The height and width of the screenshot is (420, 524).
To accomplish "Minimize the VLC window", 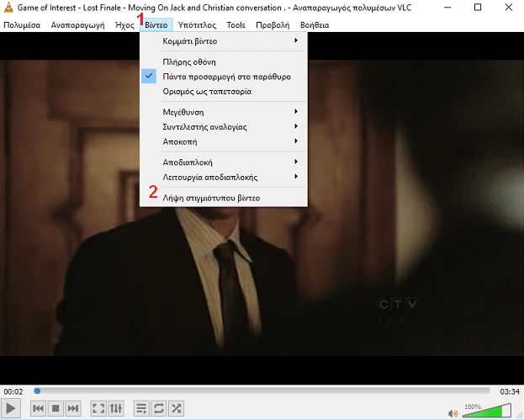I will click(447, 8).
